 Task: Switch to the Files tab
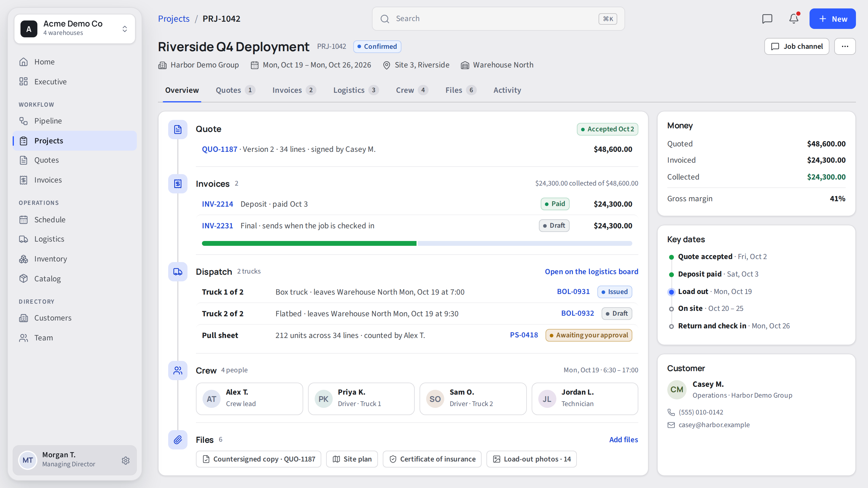point(461,90)
